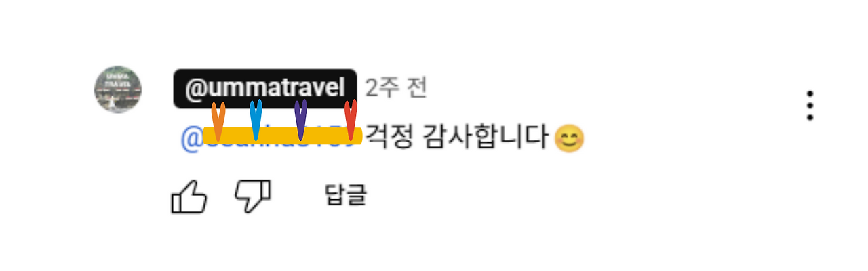Select the blue pin marker
868x271 pixels.
pos(256,119)
